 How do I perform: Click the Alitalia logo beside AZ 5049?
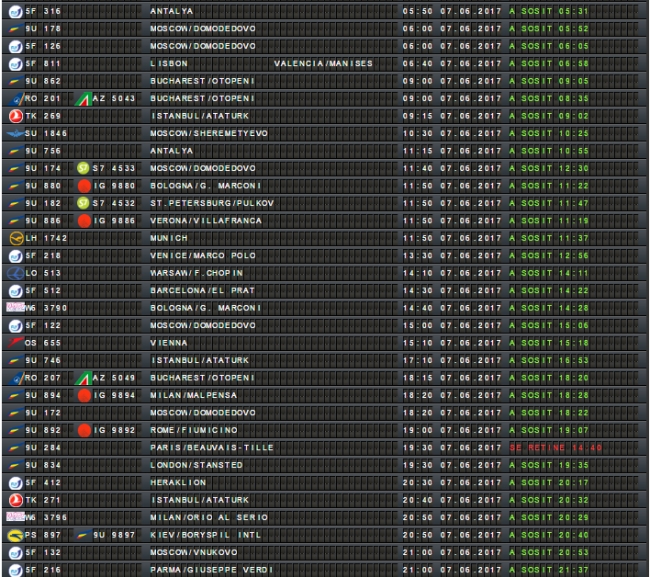[83, 378]
